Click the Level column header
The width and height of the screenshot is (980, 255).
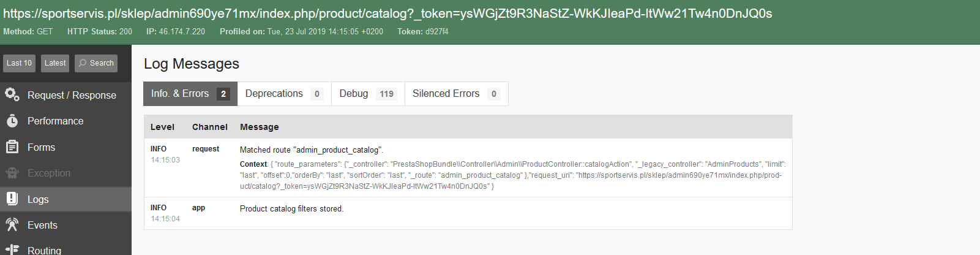pos(162,127)
